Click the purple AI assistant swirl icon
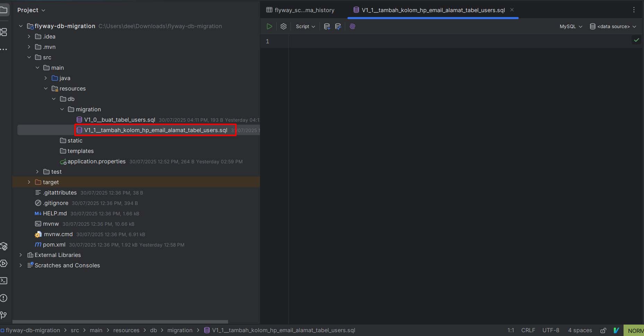Image resolution: width=644 pixels, height=336 pixels. point(353,26)
